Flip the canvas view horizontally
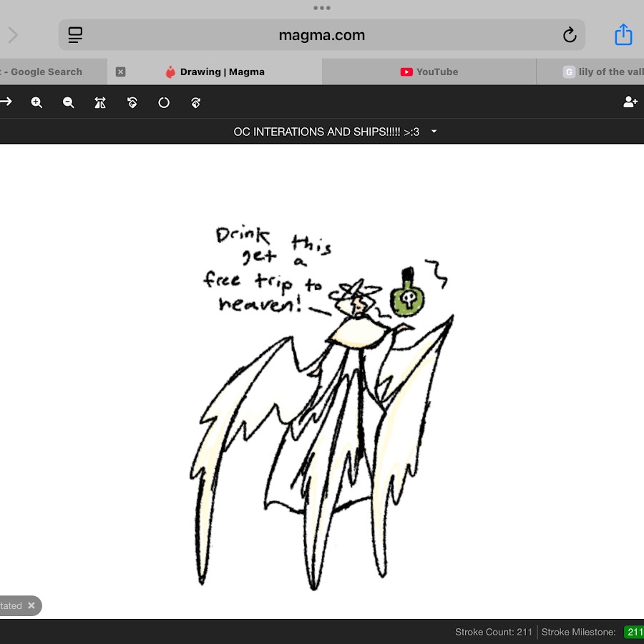Image resolution: width=644 pixels, height=644 pixels. [x=100, y=102]
